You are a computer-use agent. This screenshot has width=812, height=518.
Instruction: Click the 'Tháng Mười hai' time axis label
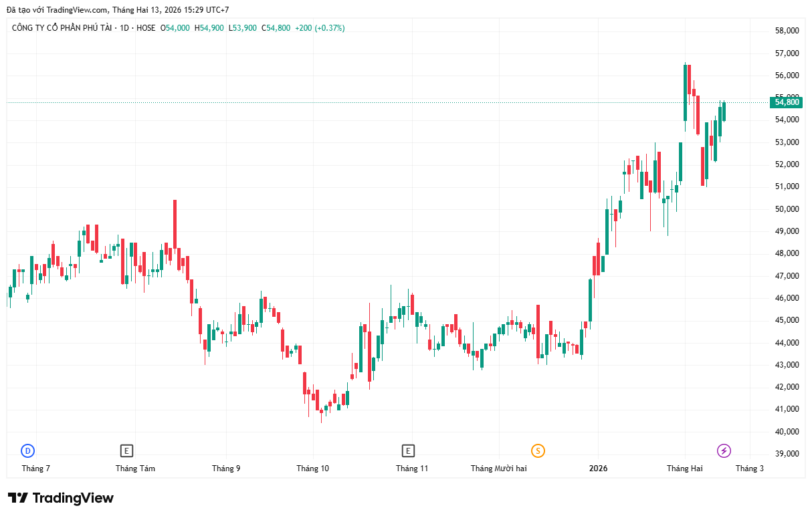coord(498,469)
